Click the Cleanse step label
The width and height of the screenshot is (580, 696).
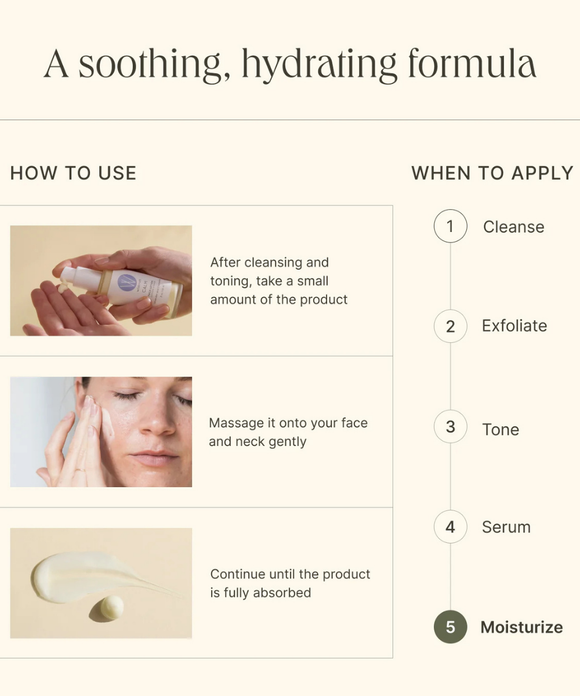point(513,227)
